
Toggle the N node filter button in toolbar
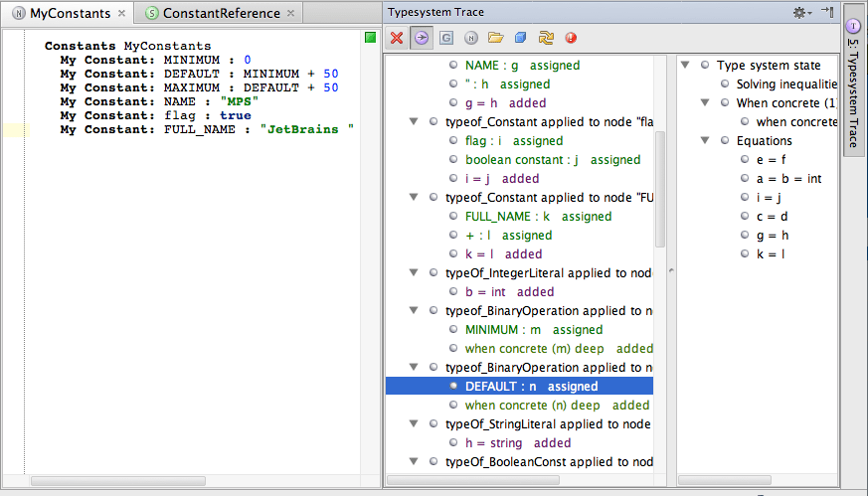coord(470,39)
